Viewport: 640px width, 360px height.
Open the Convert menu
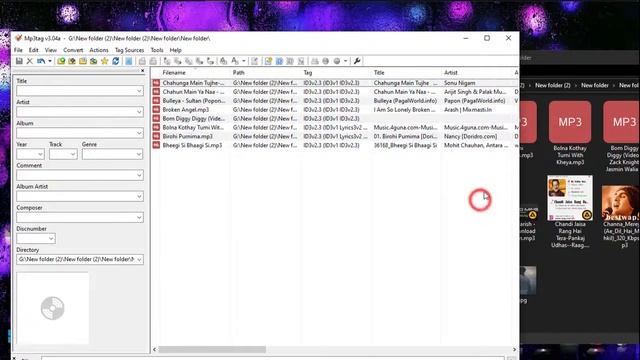73,50
